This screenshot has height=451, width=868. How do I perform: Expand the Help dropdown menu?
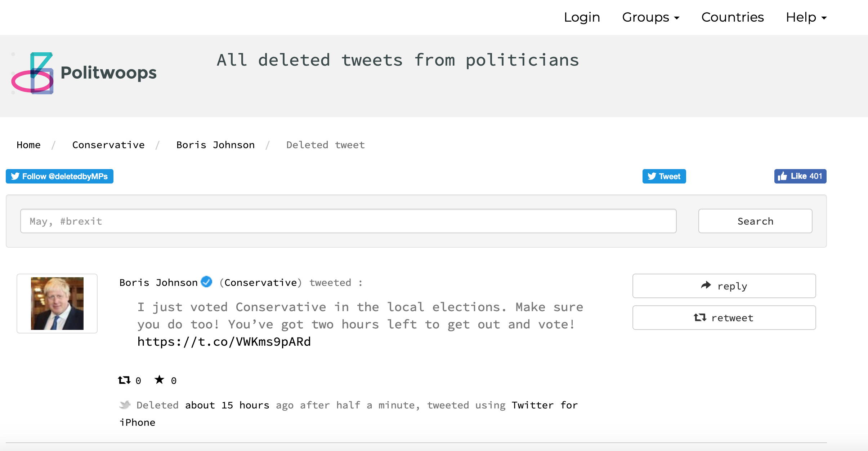coord(806,17)
